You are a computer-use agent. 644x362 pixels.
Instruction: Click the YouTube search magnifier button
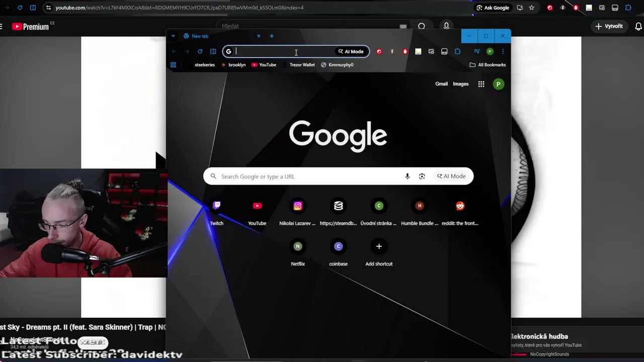tap(422, 26)
